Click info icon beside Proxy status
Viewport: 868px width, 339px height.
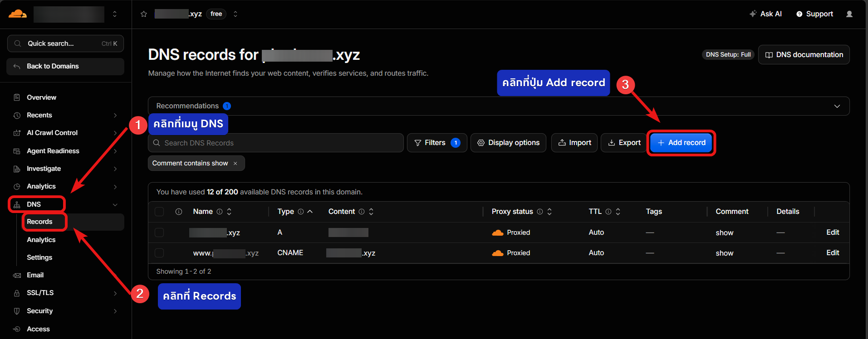tap(540, 212)
